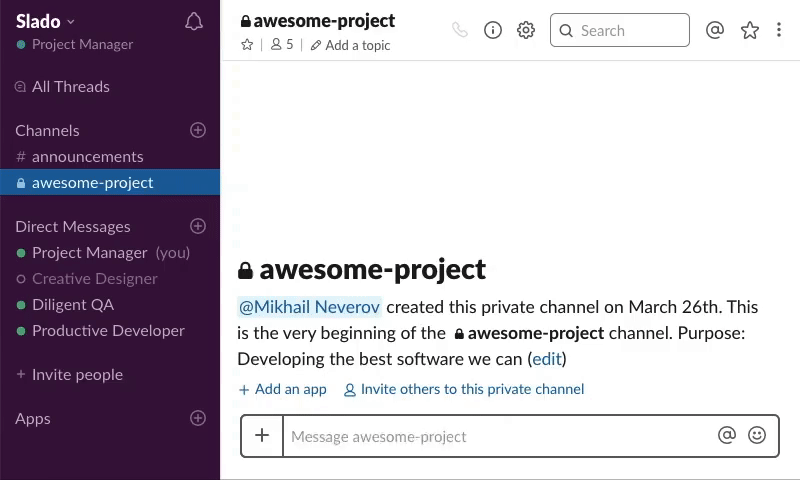Screen dimensions: 800x480
Task: Insert a mention using message box @ icon
Action: pos(727,435)
